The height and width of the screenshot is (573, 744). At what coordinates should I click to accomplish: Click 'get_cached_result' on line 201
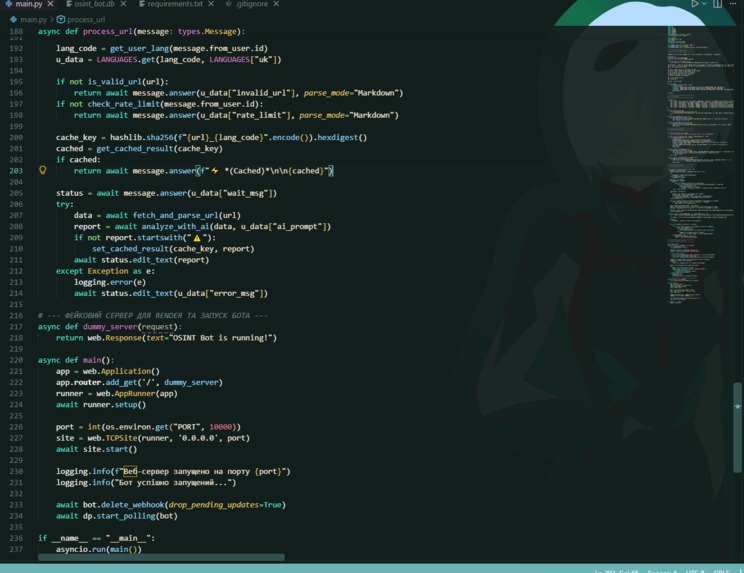click(x=135, y=148)
